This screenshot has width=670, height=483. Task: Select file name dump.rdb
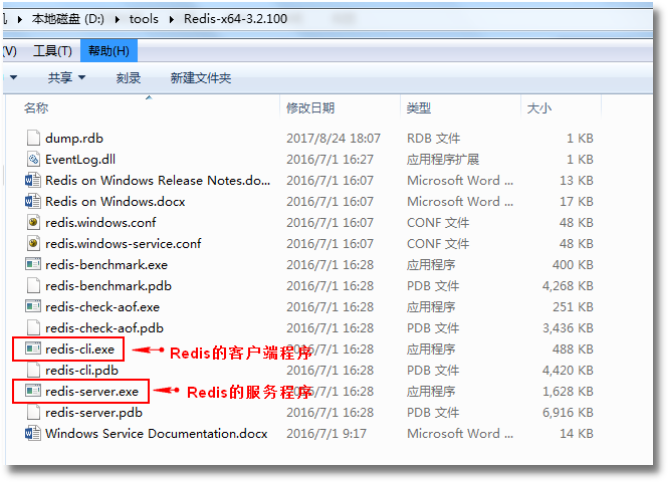click(x=74, y=138)
